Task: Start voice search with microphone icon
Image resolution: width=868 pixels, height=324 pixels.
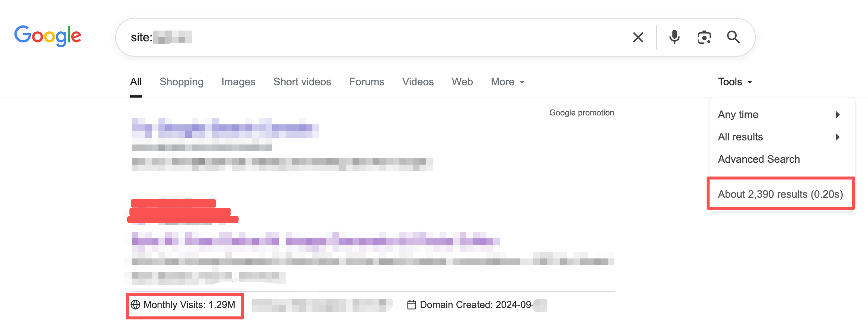Action: point(674,37)
